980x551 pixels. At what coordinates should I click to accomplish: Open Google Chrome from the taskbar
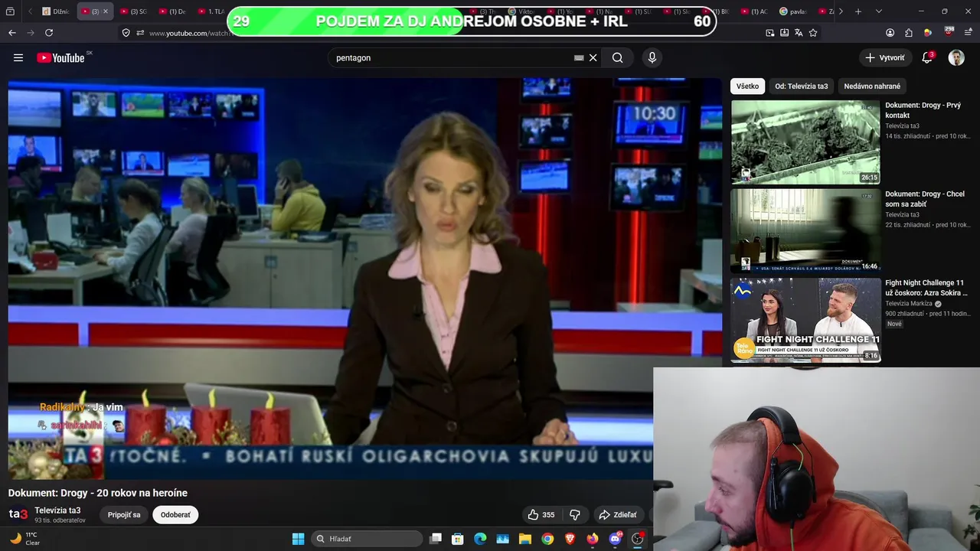click(x=547, y=539)
